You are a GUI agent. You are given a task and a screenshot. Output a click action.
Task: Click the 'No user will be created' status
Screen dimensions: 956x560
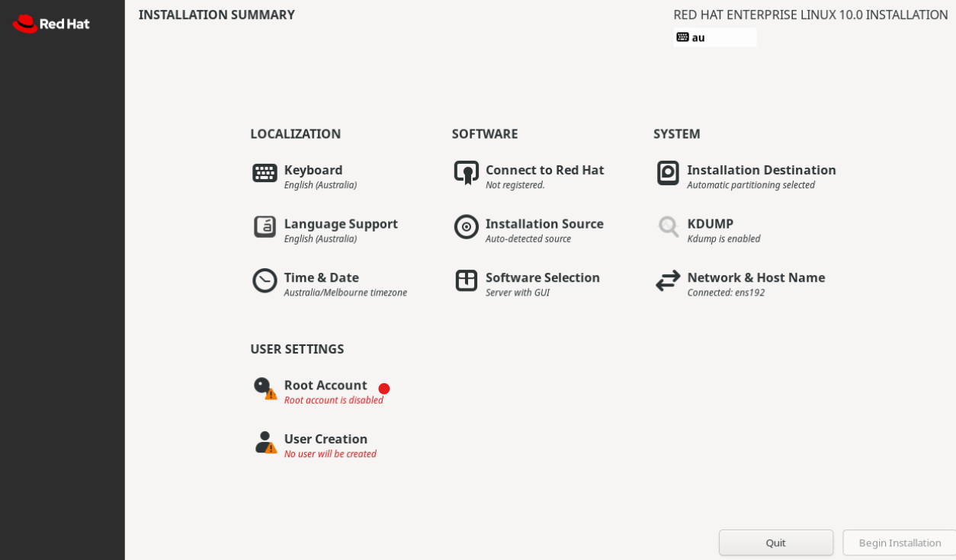(330, 454)
